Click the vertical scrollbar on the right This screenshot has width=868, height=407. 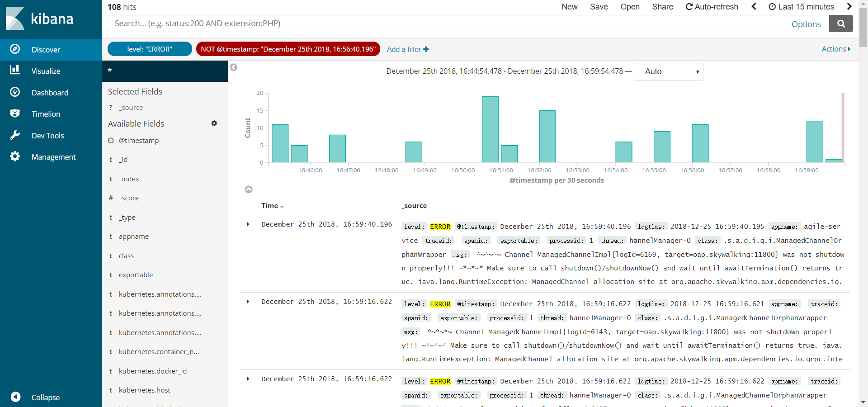coord(863,28)
